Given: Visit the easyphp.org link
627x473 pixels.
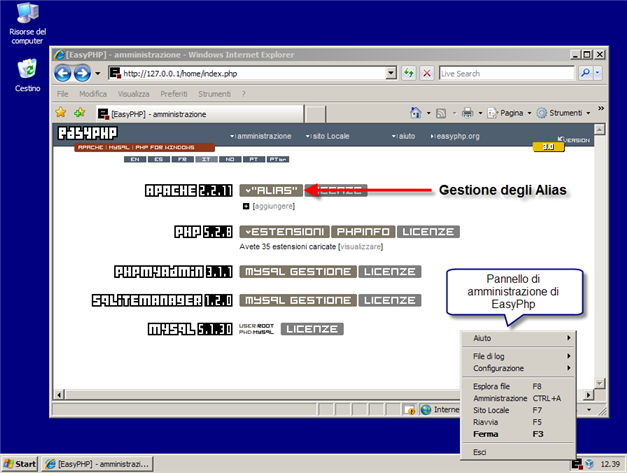Looking at the screenshot, I should [x=455, y=136].
